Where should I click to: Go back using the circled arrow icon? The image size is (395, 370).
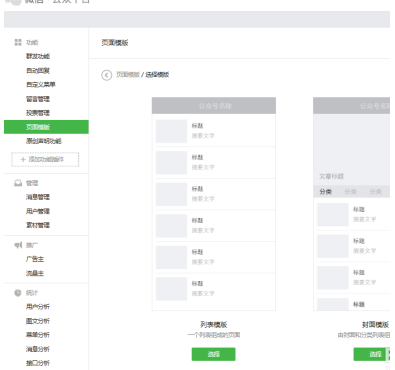[x=107, y=75]
